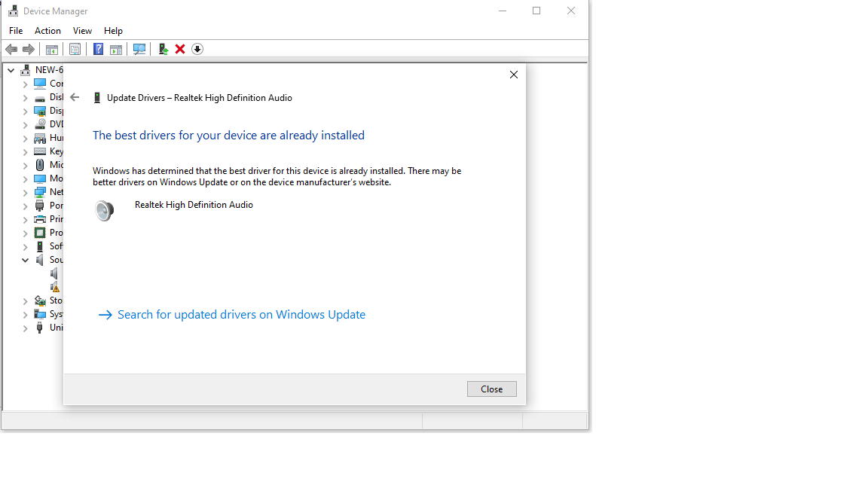Click the Universal Serial Bus icon in tree
The width and height of the screenshot is (868, 488).
click(x=40, y=328)
